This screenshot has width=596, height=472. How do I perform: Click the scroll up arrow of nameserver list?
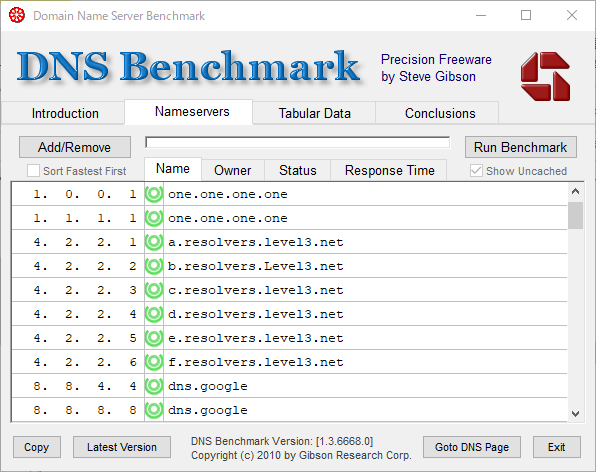tap(575, 191)
